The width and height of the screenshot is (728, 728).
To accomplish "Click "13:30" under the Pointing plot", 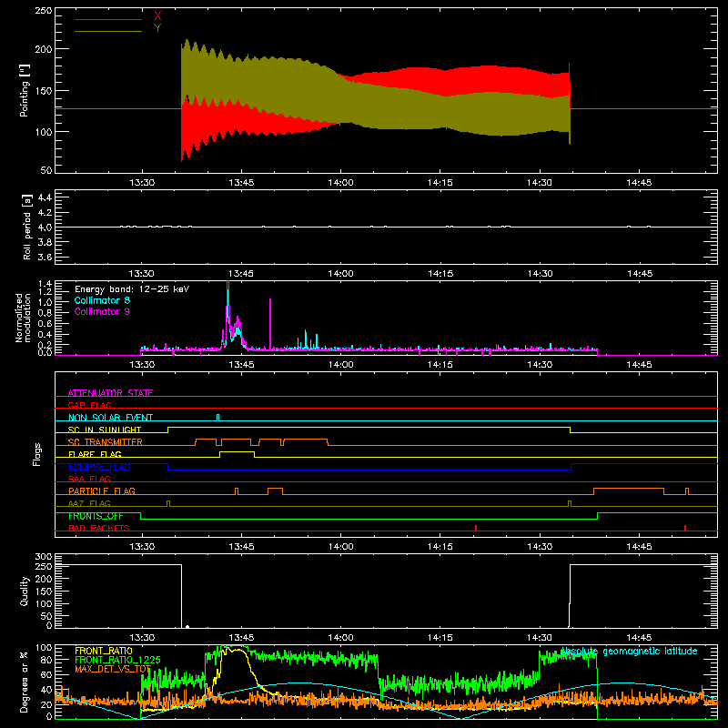I will pyautogui.click(x=142, y=183).
